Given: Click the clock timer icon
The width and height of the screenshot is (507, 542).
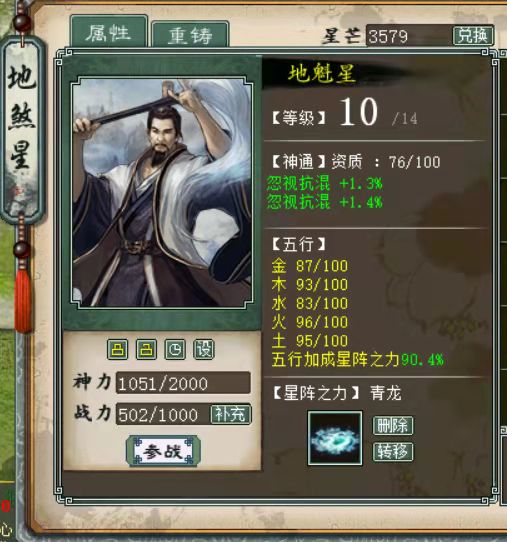Looking at the screenshot, I should [x=175, y=349].
